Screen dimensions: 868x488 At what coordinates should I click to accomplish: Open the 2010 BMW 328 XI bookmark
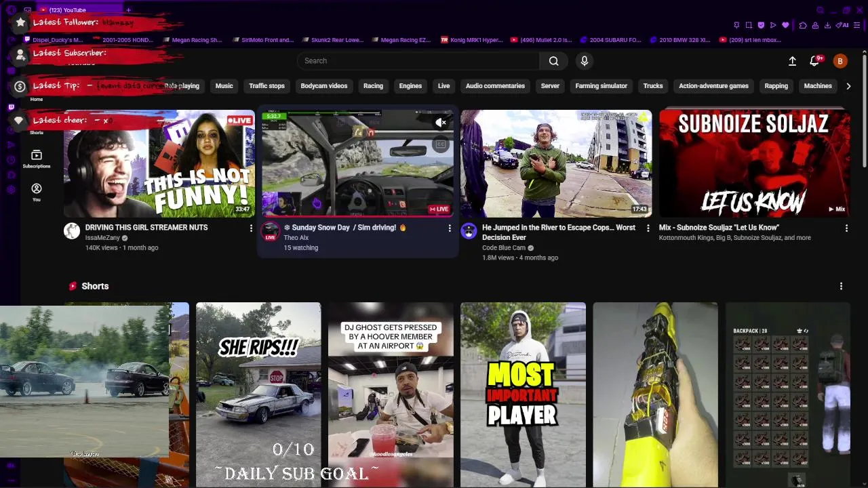click(680, 40)
